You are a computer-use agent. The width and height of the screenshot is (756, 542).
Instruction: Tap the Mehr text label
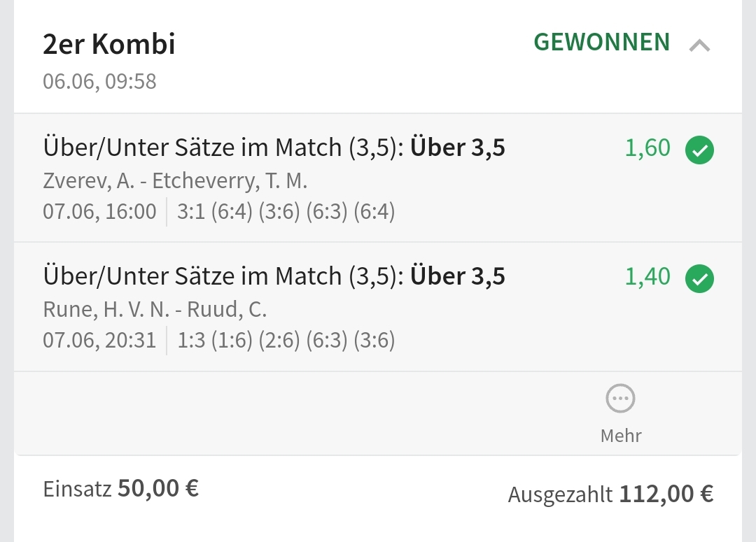pos(621,436)
